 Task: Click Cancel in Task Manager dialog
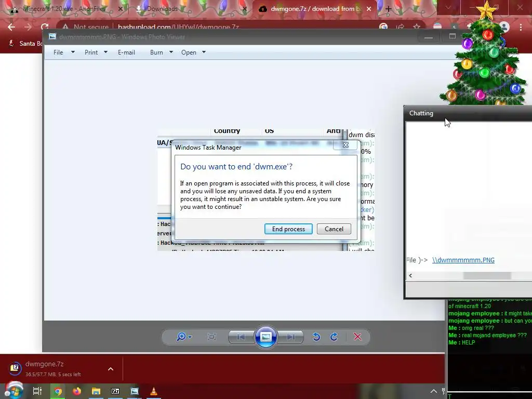coord(334,229)
